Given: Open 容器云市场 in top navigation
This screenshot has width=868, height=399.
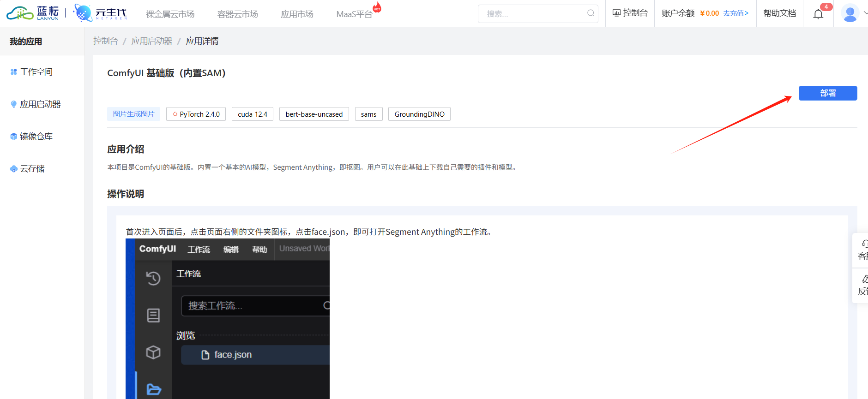Looking at the screenshot, I should [x=237, y=14].
